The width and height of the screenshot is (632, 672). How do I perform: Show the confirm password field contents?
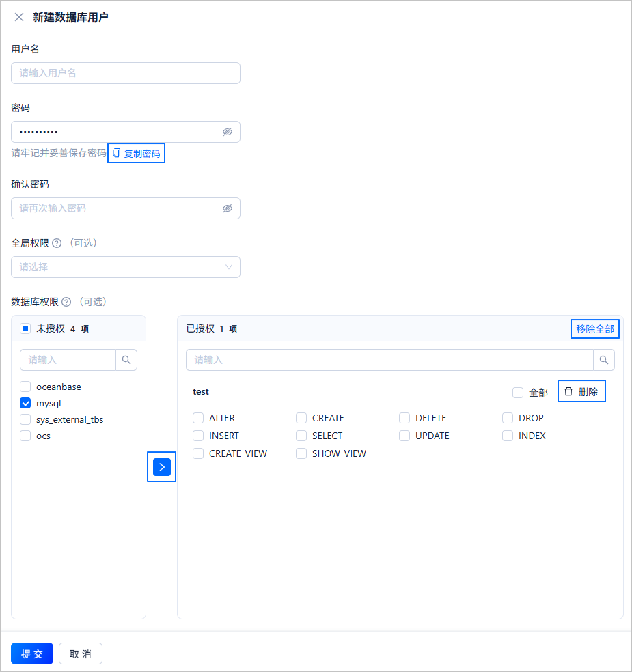coord(228,208)
